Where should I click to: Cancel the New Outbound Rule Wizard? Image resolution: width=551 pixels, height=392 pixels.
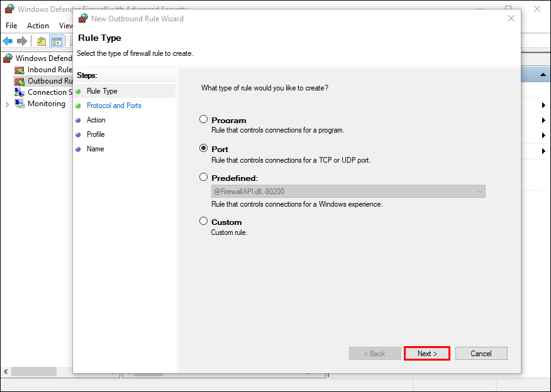pos(481,354)
